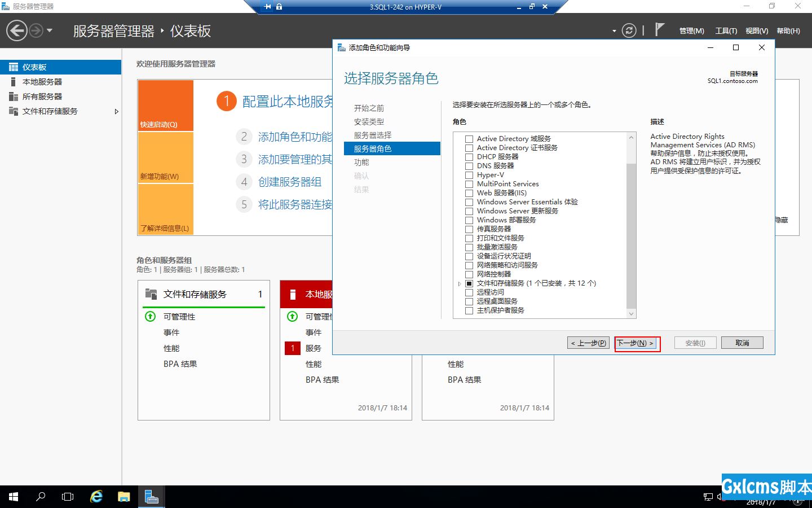812x508 pixels.
Task: Check the 批量激活服务 role
Action: [469, 247]
